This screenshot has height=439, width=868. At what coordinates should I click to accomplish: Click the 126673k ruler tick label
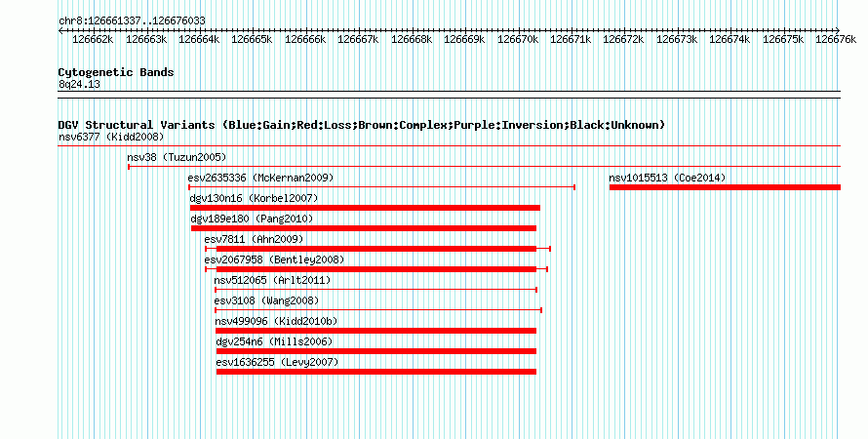[x=677, y=40]
